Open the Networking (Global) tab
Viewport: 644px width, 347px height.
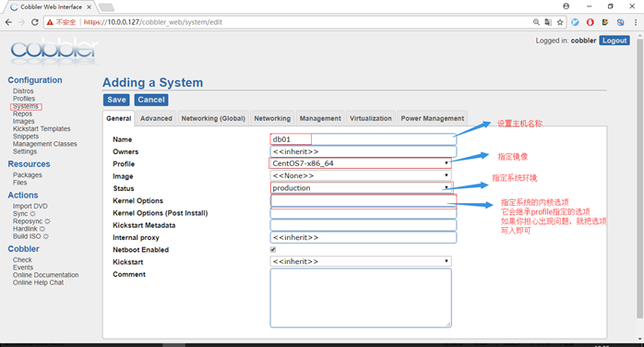coord(213,118)
